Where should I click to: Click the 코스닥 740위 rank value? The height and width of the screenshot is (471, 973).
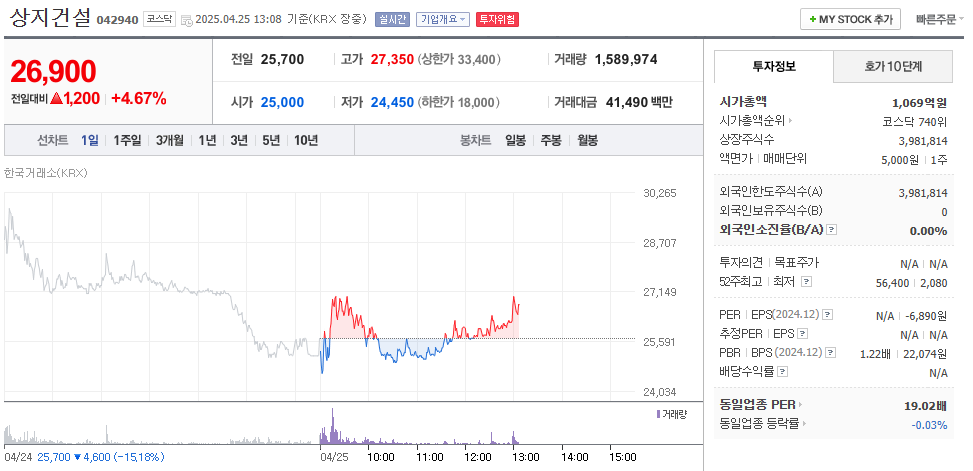(915, 121)
